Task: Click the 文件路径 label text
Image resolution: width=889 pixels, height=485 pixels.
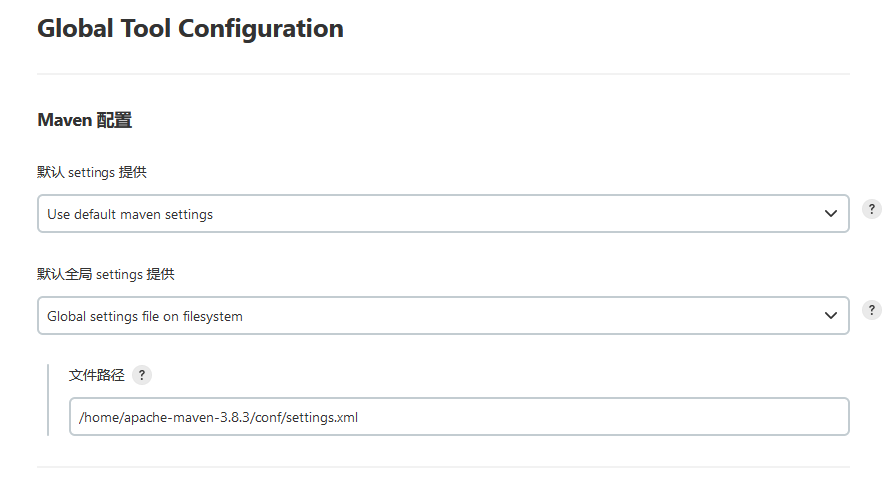Action: (x=96, y=375)
